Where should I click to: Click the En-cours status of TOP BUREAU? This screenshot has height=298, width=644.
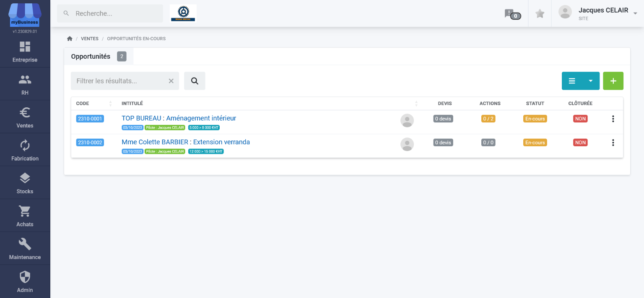tap(535, 119)
